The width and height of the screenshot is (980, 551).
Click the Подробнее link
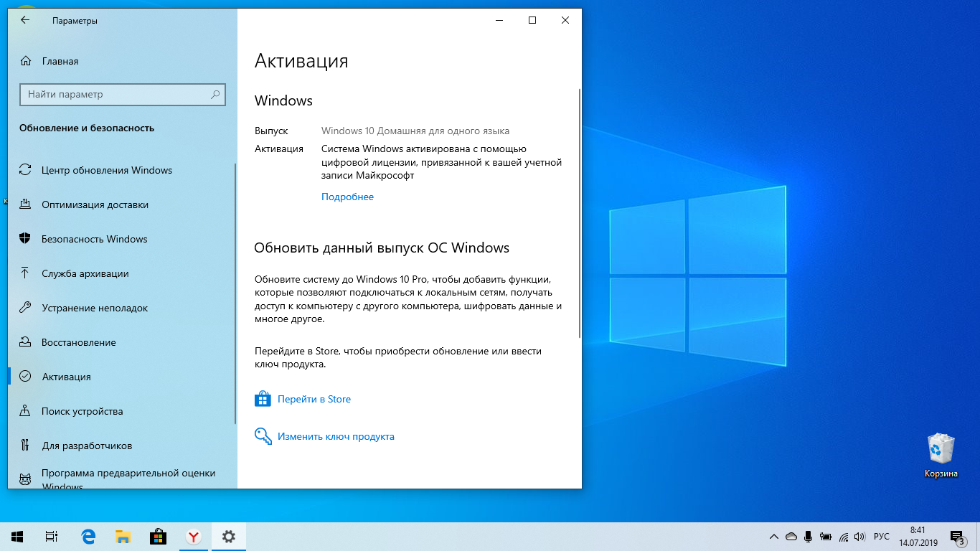(347, 197)
